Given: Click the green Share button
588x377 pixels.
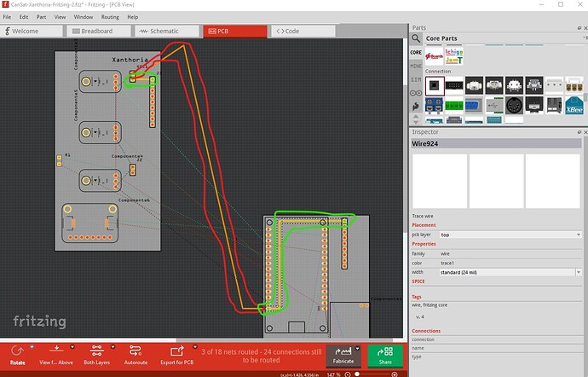Looking at the screenshot, I should click(x=385, y=356).
